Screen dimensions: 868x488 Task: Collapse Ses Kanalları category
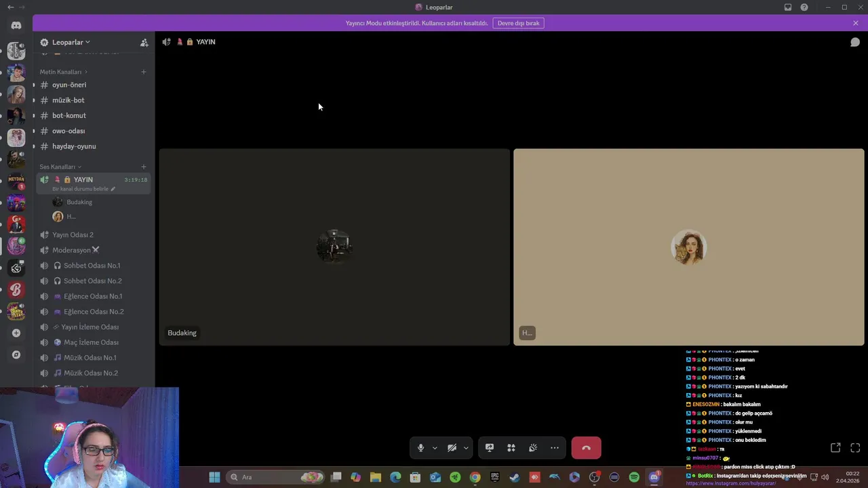pyautogui.click(x=60, y=167)
